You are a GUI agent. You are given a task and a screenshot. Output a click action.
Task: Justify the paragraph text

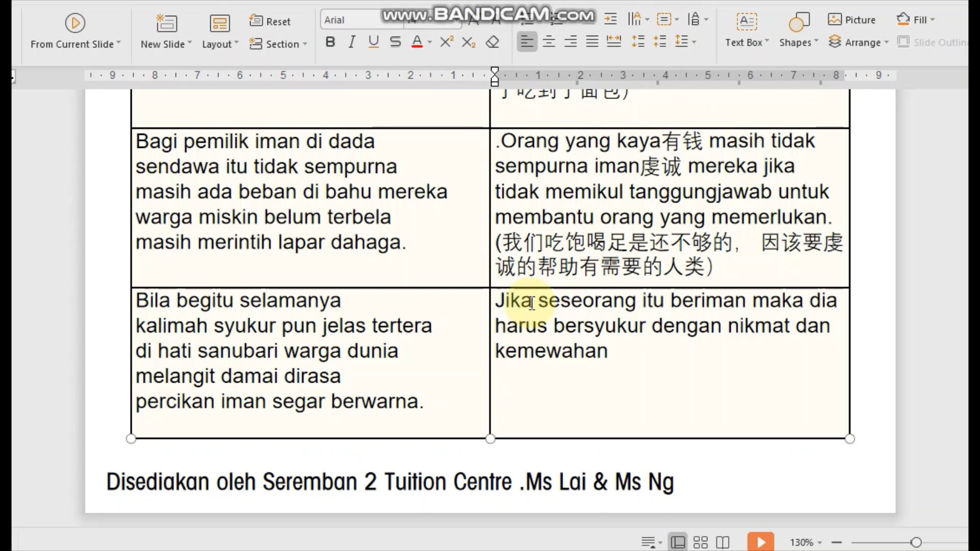[592, 42]
